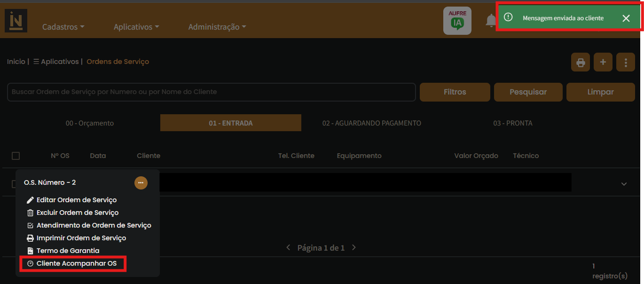Dismiss the green notification with X
Viewport: 644px width, 284px height.
click(626, 18)
